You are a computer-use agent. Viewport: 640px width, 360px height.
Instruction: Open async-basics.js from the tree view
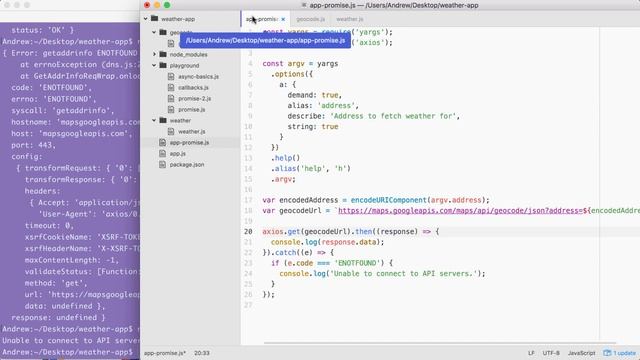click(x=198, y=76)
